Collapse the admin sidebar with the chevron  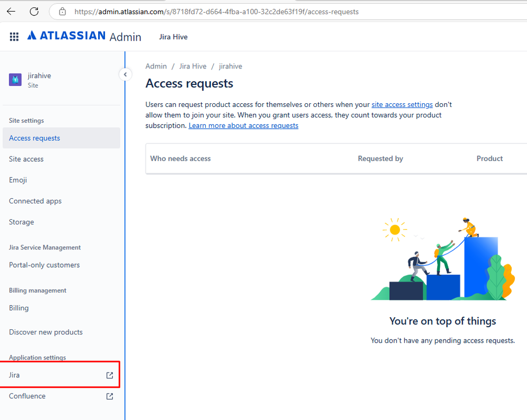click(x=125, y=74)
